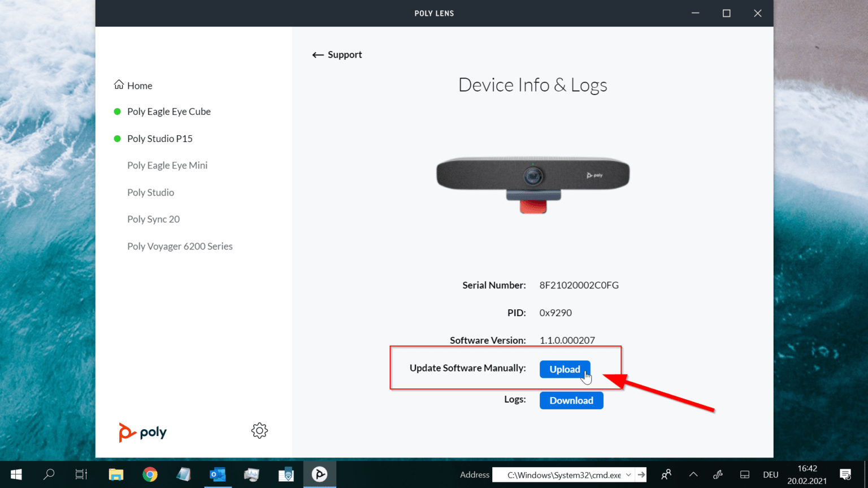
Task: Open taskbar Search
Action: pyautogui.click(x=49, y=474)
